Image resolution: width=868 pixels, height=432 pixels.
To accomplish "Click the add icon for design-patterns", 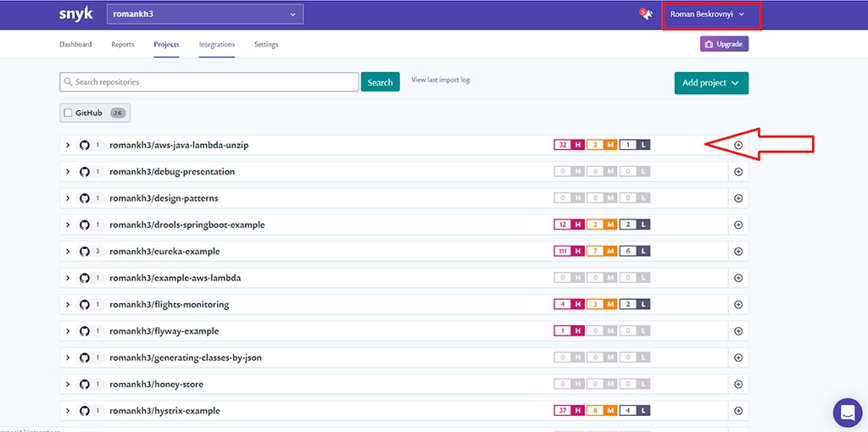I will pyautogui.click(x=738, y=198).
